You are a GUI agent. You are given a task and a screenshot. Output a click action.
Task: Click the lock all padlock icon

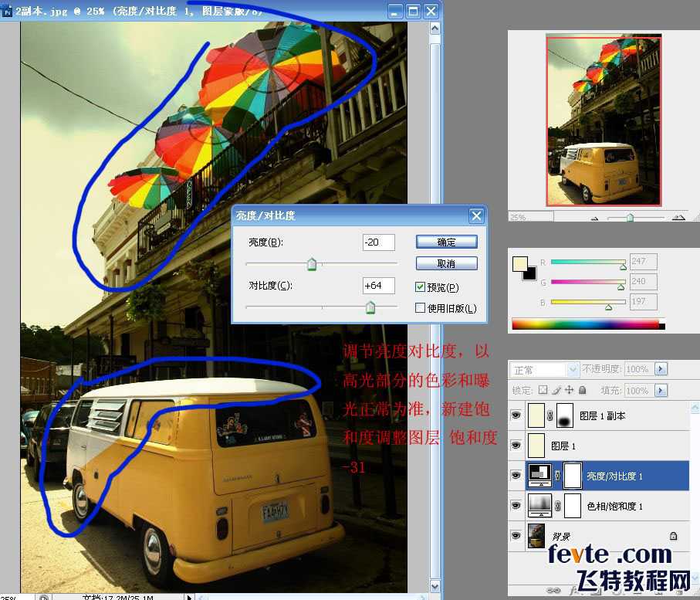click(x=582, y=390)
